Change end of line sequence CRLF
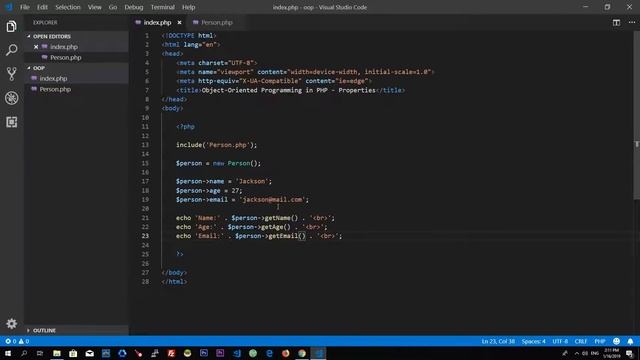Image resolution: width=640 pixels, height=360 pixels. coord(581,341)
